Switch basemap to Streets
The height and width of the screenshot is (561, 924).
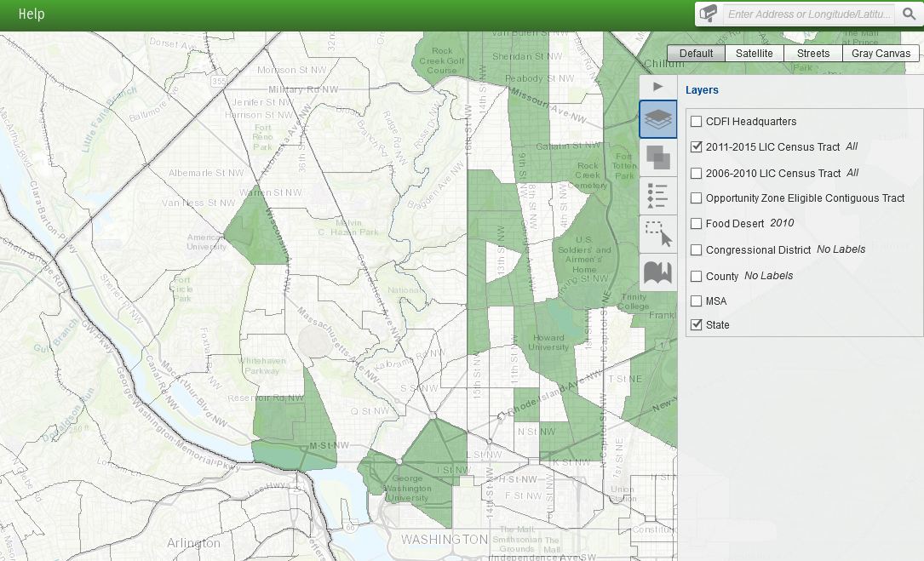click(x=813, y=54)
